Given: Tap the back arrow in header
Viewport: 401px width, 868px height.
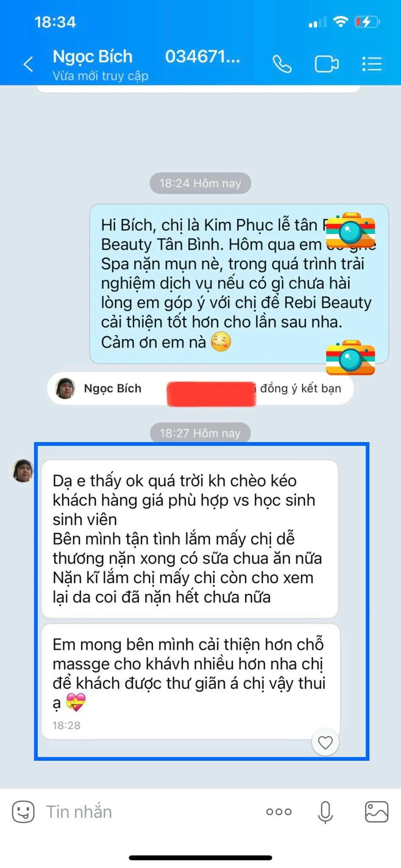Looking at the screenshot, I should [28, 64].
